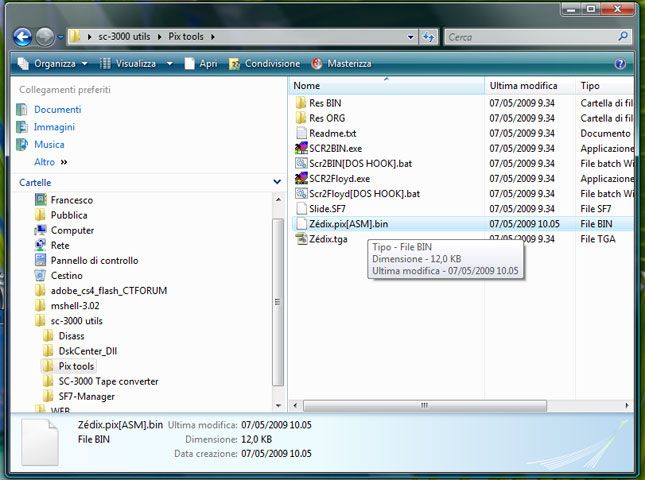Select SCR2BIN.exe application icon
The height and width of the screenshot is (480, 645).
click(x=301, y=148)
